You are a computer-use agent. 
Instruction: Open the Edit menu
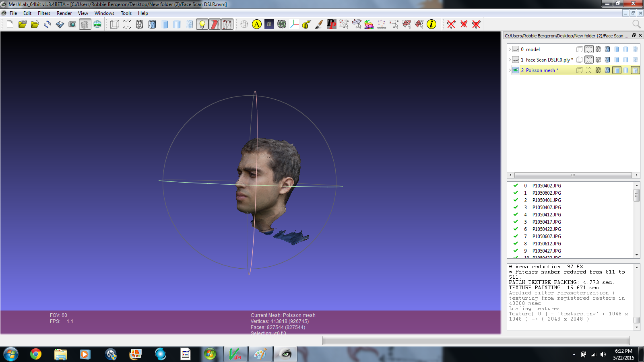27,13
